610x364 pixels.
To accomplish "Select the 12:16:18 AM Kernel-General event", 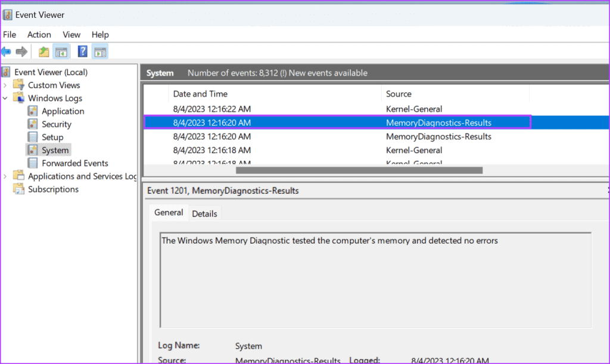I will pyautogui.click(x=376, y=150).
